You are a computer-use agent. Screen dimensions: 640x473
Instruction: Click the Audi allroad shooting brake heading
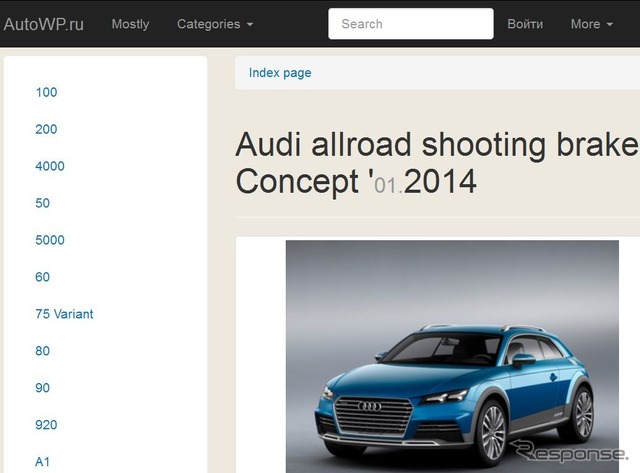click(x=438, y=163)
